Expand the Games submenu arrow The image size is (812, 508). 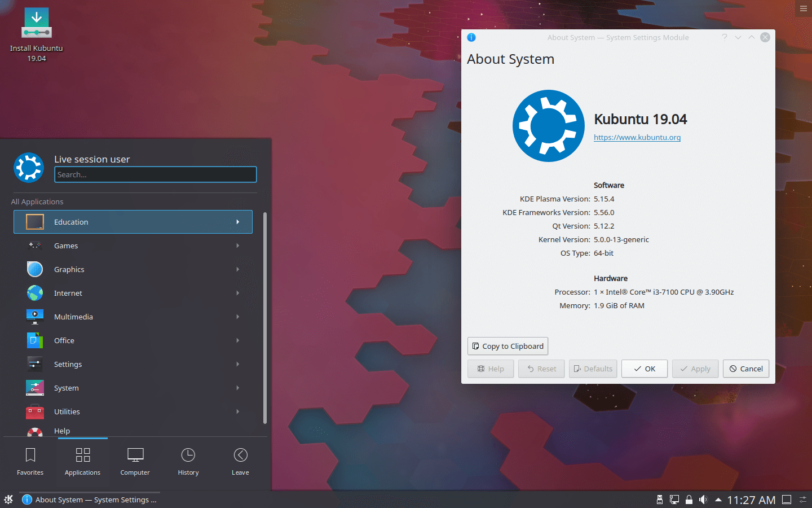click(238, 246)
